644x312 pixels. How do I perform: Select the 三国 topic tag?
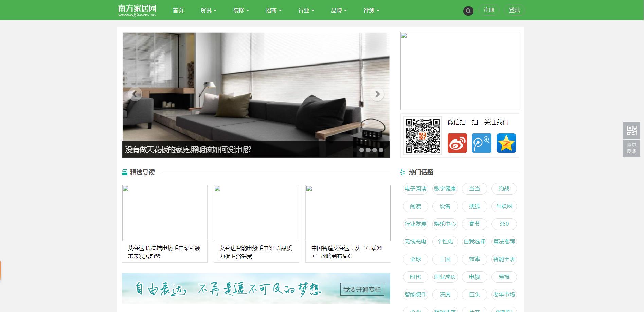pos(445,259)
